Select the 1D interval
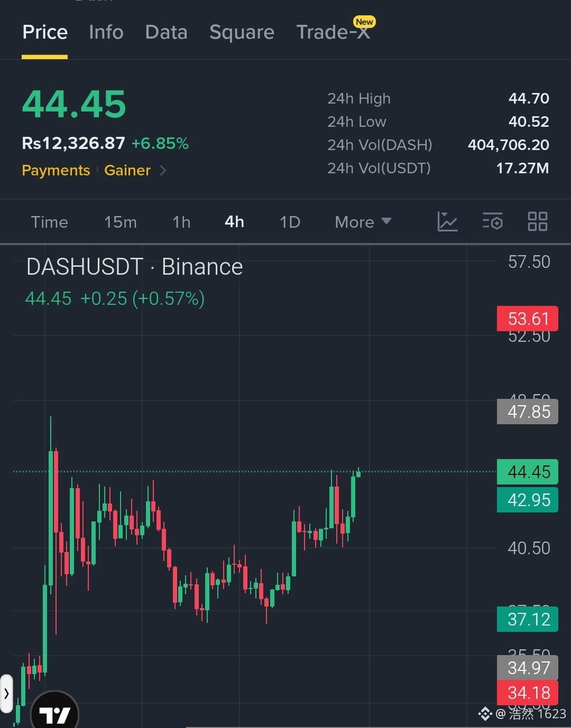The height and width of the screenshot is (728, 571). 290,222
